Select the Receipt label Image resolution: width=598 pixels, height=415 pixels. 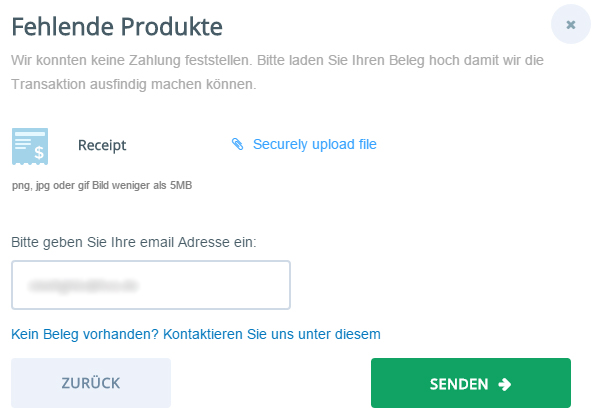(102, 145)
